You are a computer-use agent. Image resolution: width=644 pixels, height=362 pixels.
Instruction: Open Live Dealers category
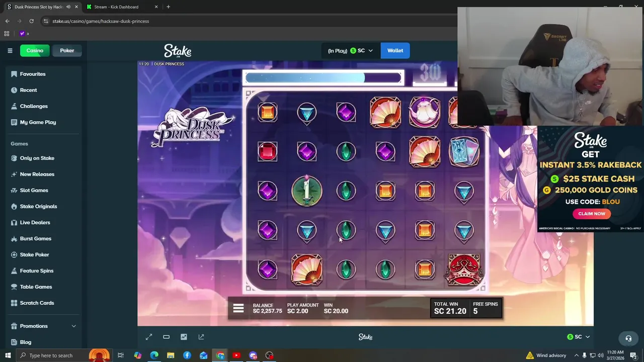click(35, 222)
